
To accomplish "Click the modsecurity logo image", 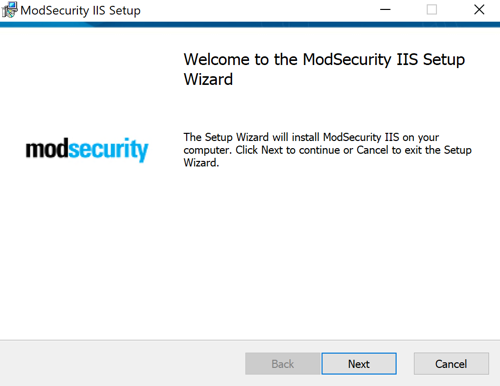I will pos(87,150).
